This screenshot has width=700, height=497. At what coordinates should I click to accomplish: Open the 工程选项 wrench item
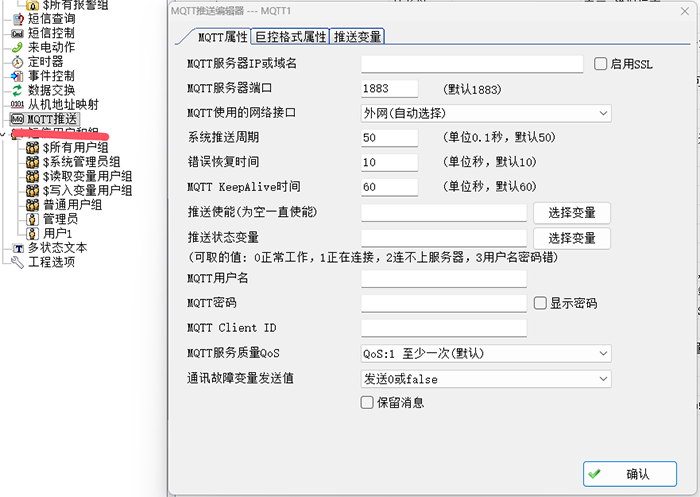point(50,262)
